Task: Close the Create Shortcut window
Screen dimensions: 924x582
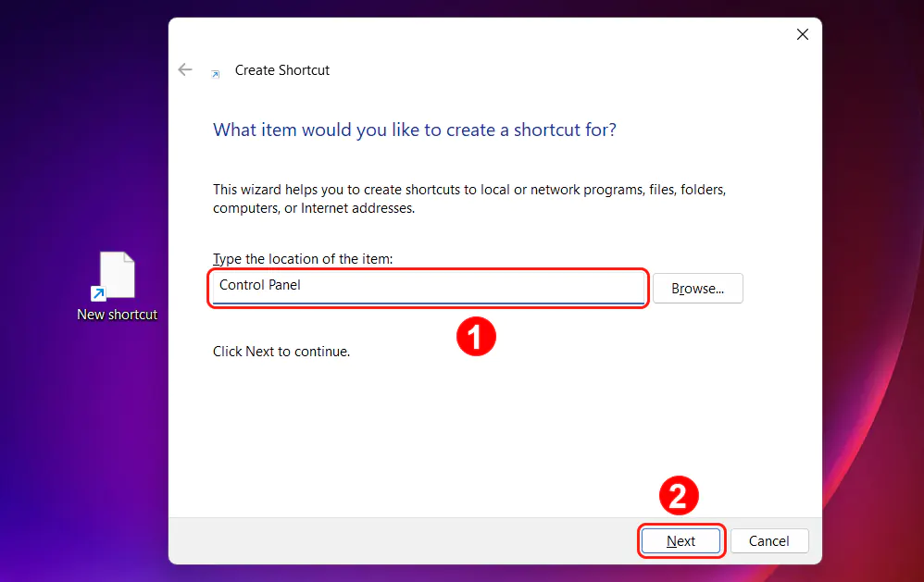Action: point(802,34)
